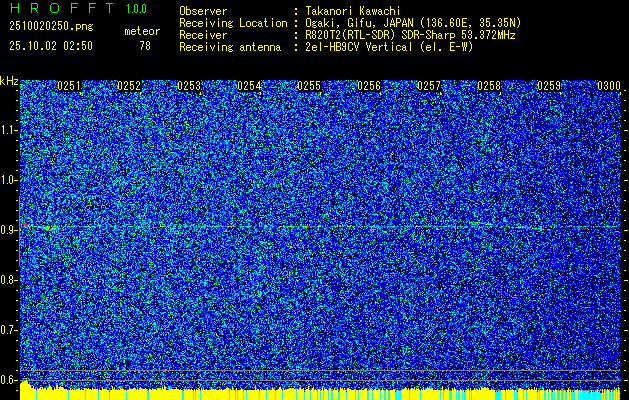This screenshot has height=400, width=629.
Task: Click the Receiver label
Action: click(x=203, y=35)
